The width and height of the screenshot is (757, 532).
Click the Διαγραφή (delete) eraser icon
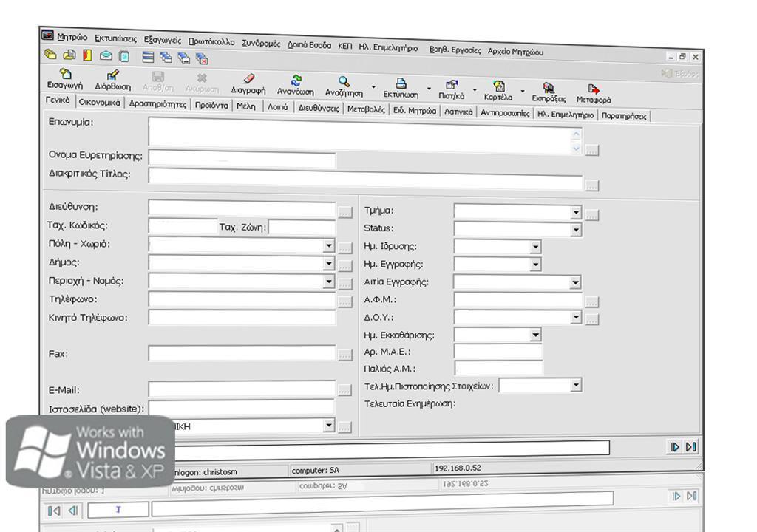tap(248, 78)
